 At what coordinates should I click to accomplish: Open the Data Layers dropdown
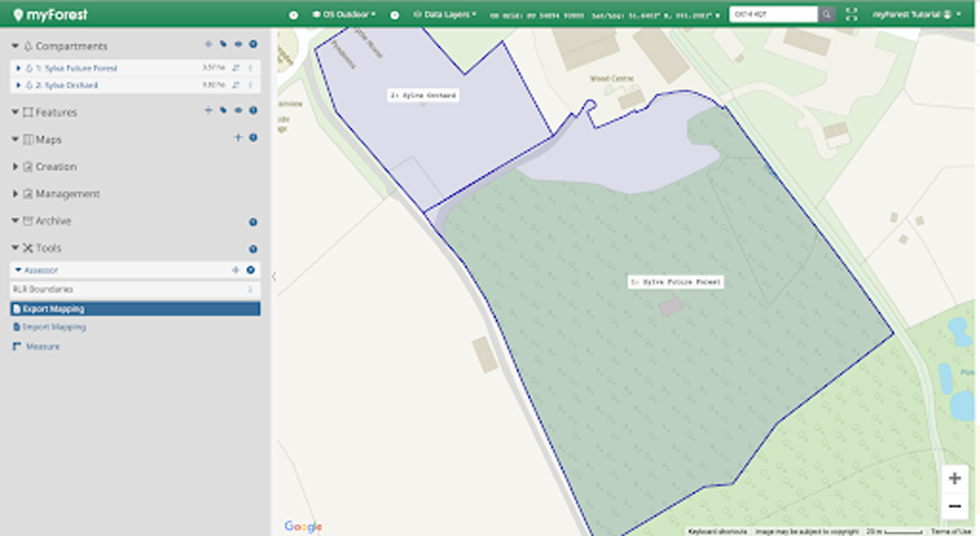(445, 14)
